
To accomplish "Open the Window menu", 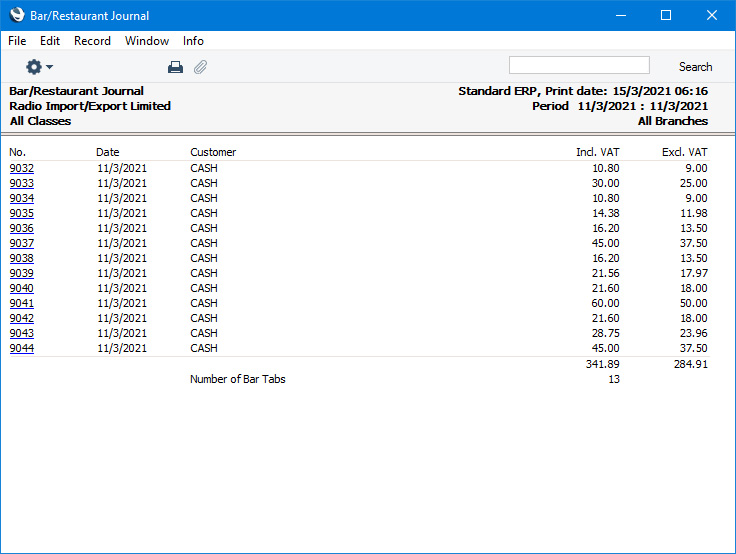I will (x=147, y=41).
